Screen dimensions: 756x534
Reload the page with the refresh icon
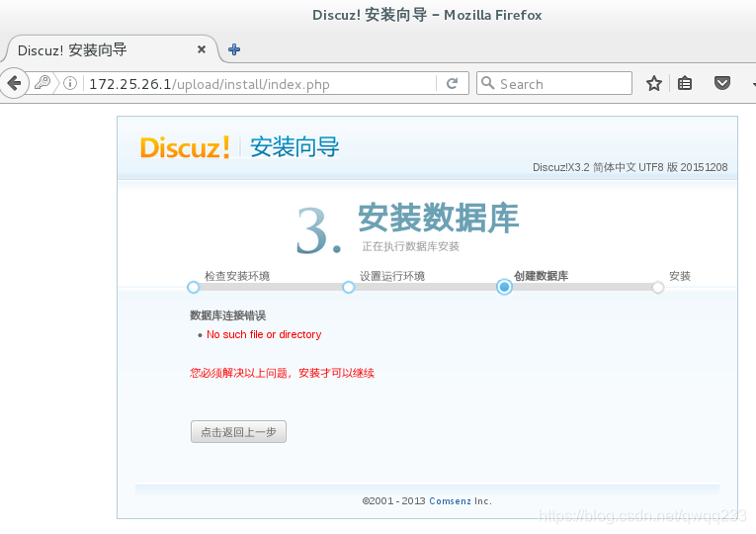(x=452, y=83)
